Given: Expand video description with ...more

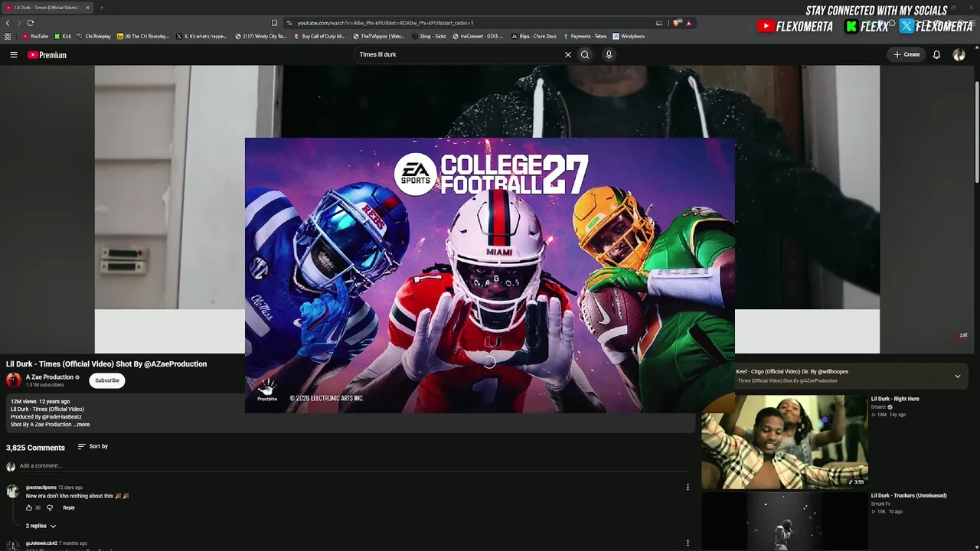Looking at the screenshot, I should click(x=81, y=425).
